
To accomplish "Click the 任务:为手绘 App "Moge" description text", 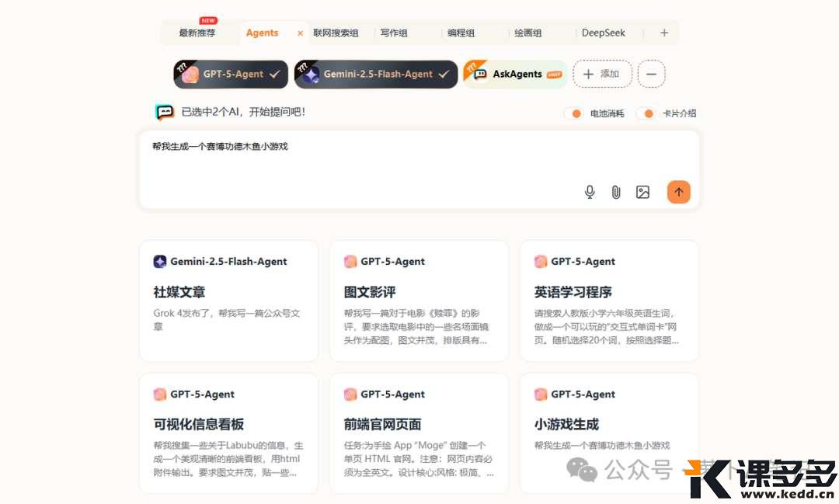I will 419,459.
